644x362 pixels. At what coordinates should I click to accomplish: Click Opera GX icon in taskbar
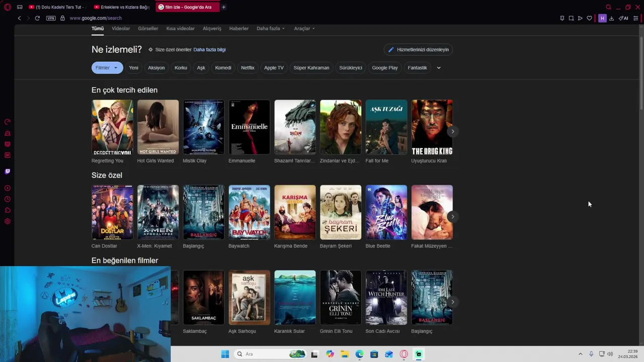(404, 354)
